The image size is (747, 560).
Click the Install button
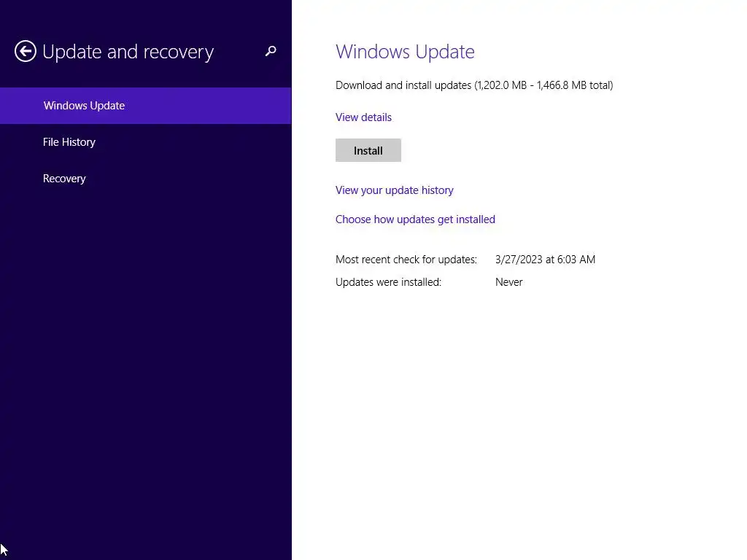point(368,150)
